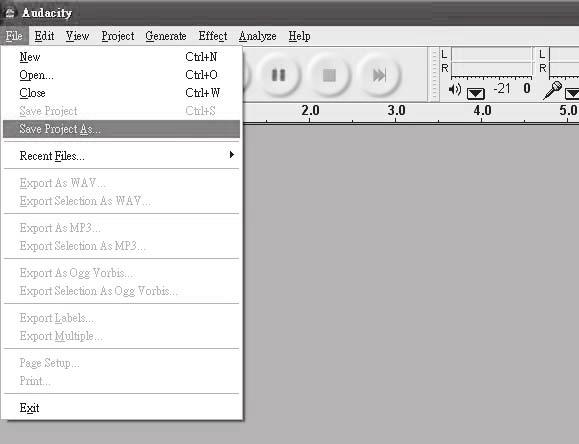Screen dimensions: 579x444
Task: Select Export Selection As MP3... entry
Action: tap(121, 246)
